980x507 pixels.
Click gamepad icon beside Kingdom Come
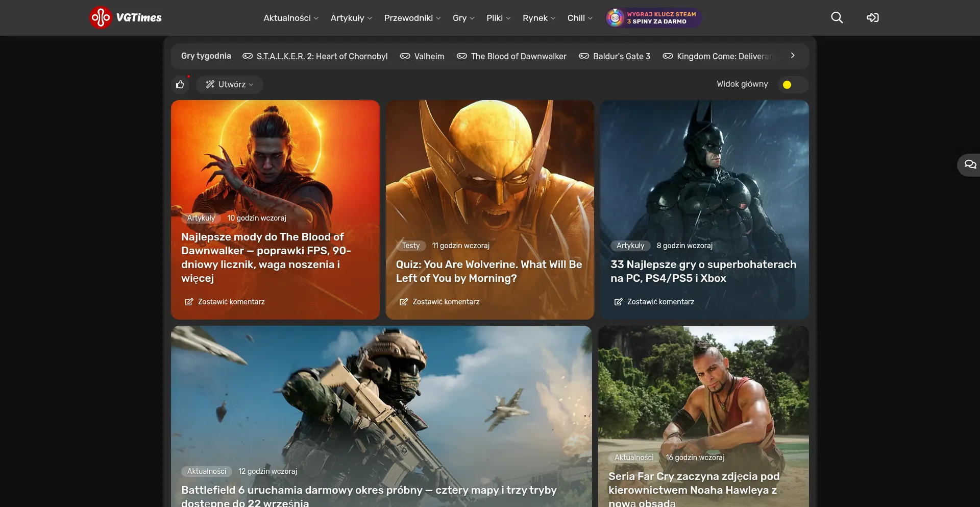coord(668,56)
